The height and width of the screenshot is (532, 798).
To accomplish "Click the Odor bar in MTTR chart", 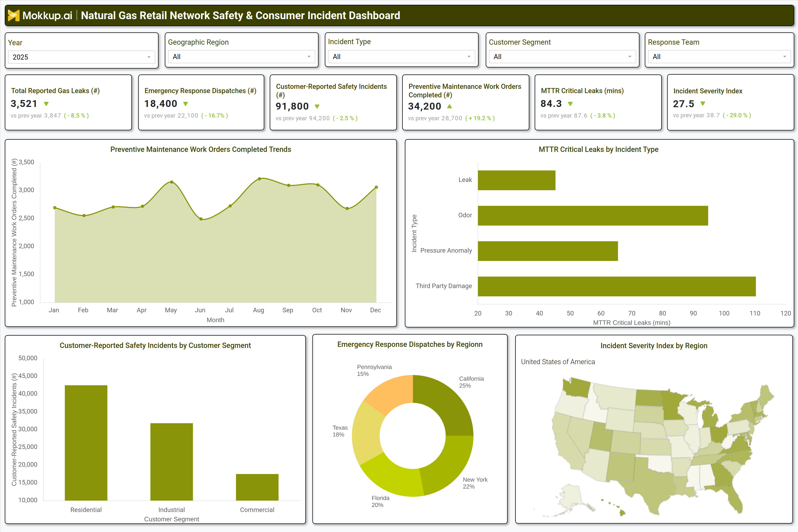I will click(593, 215).
